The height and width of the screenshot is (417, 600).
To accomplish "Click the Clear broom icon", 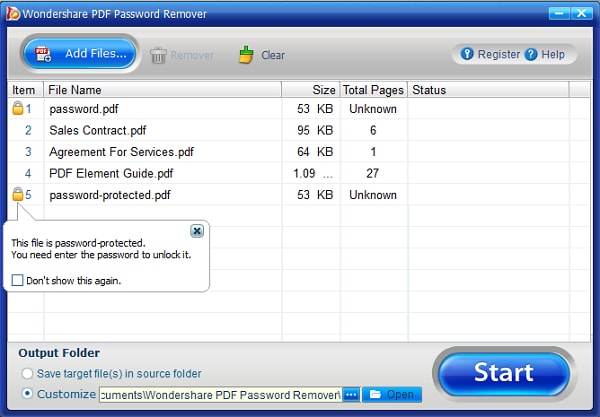I will click(246, 55).
